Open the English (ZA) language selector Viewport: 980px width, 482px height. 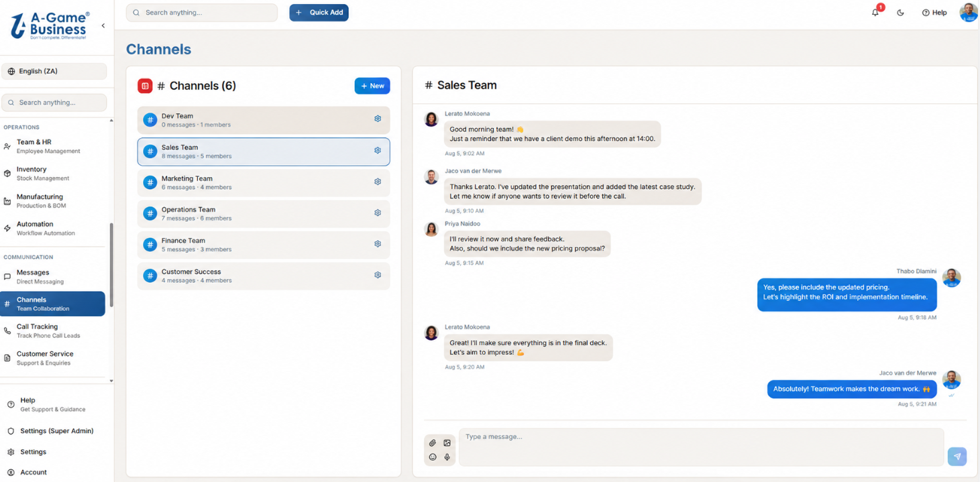pyautogui.click(x=54, y=71)
